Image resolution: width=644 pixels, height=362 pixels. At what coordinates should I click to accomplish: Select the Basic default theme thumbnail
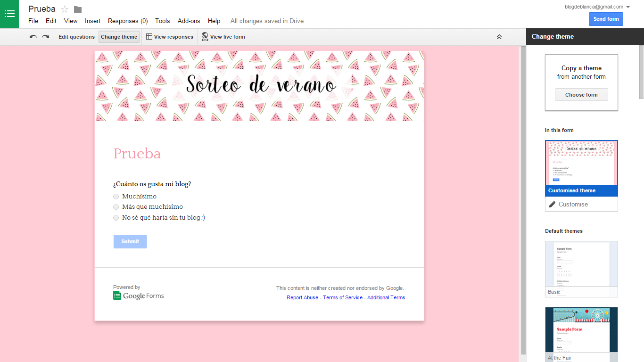(x=581, y=264)
